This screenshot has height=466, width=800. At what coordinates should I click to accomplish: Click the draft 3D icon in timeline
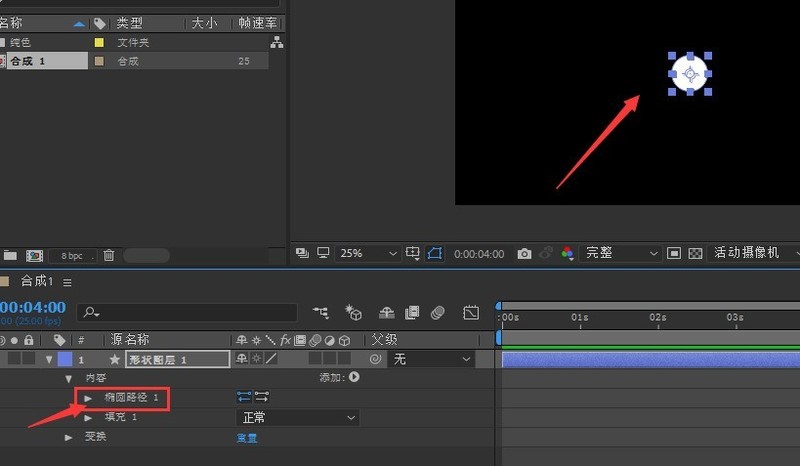(x=353, y=312)
